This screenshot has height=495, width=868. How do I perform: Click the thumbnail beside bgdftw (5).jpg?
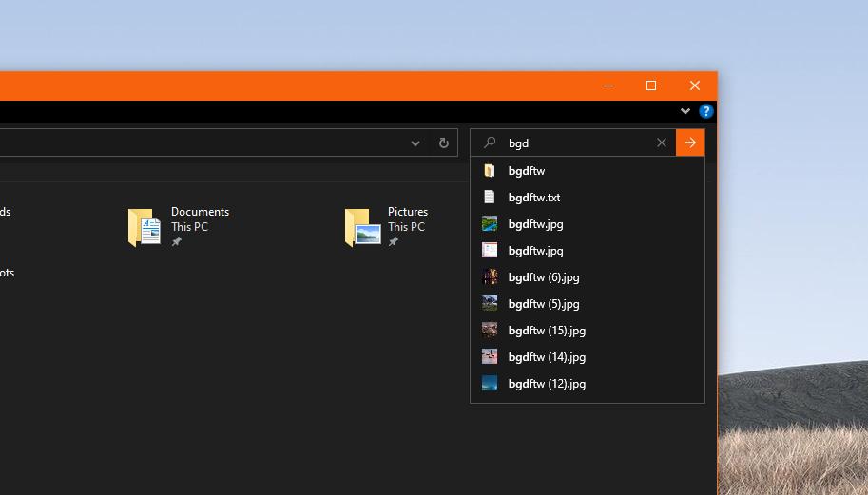click(490, 303)
